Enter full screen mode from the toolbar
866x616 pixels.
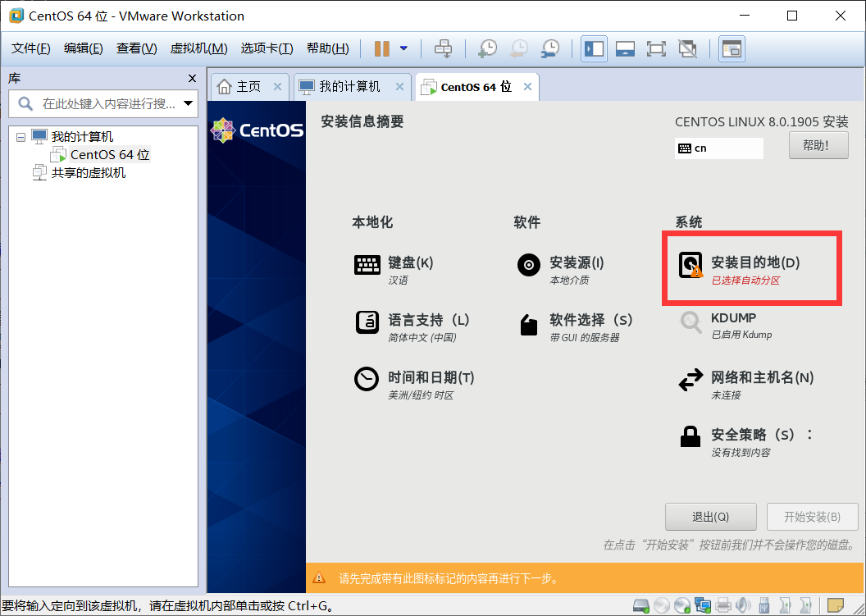point(656,48)
